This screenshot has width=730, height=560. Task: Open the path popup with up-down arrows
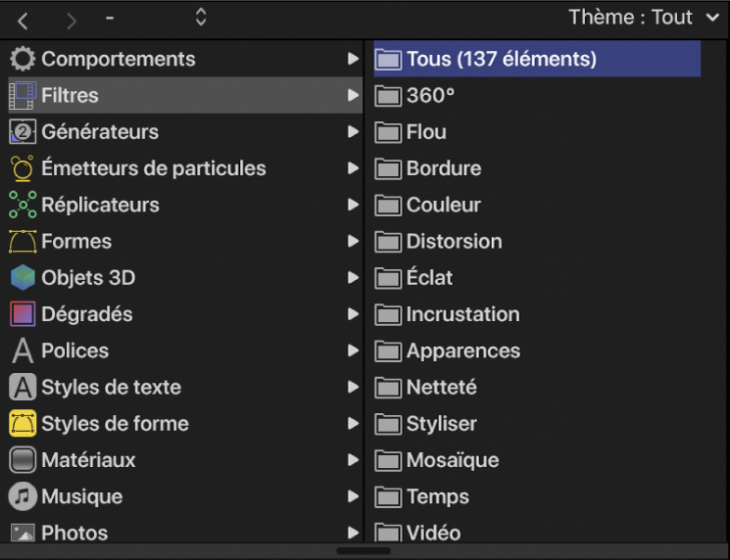[x=201, y=18]
